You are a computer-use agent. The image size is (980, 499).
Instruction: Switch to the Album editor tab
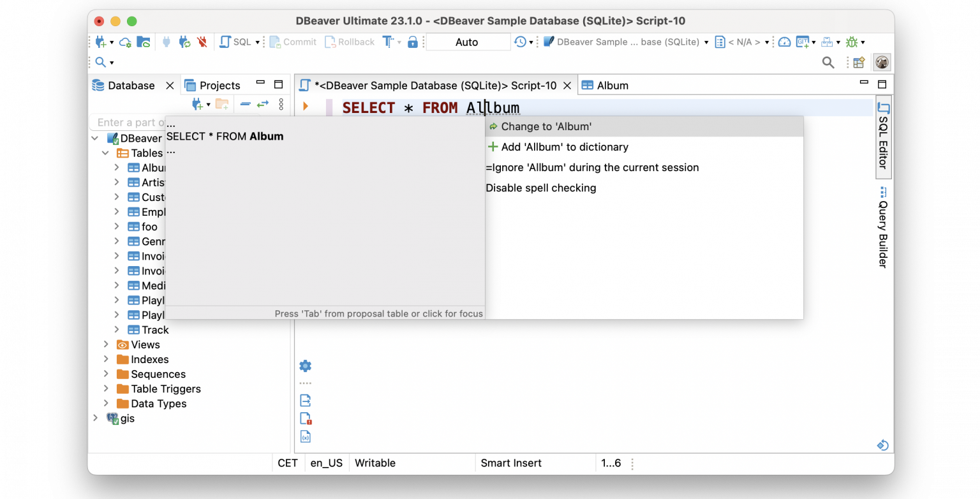(x=612, y=86)
